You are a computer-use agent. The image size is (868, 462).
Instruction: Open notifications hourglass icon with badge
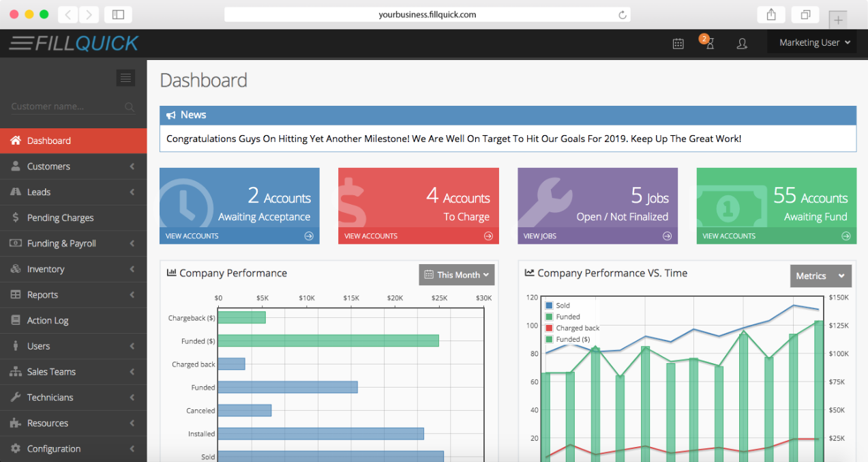click(707, 42)
